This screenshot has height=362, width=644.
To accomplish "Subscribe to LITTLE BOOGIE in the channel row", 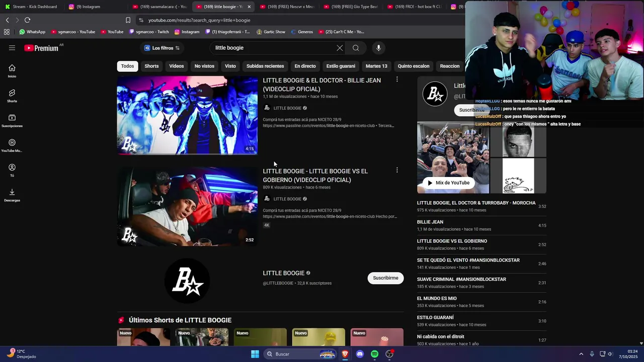I will click(x=385, y=278).
